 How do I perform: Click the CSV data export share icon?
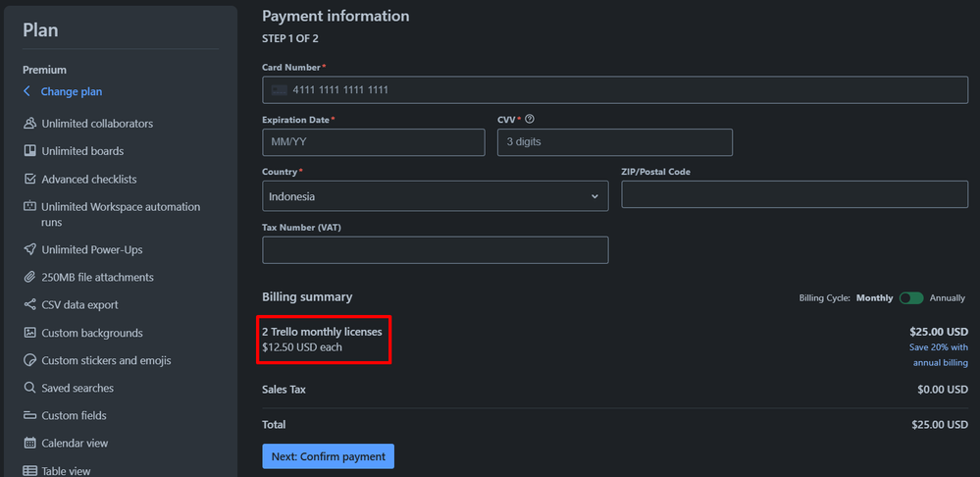29,305
